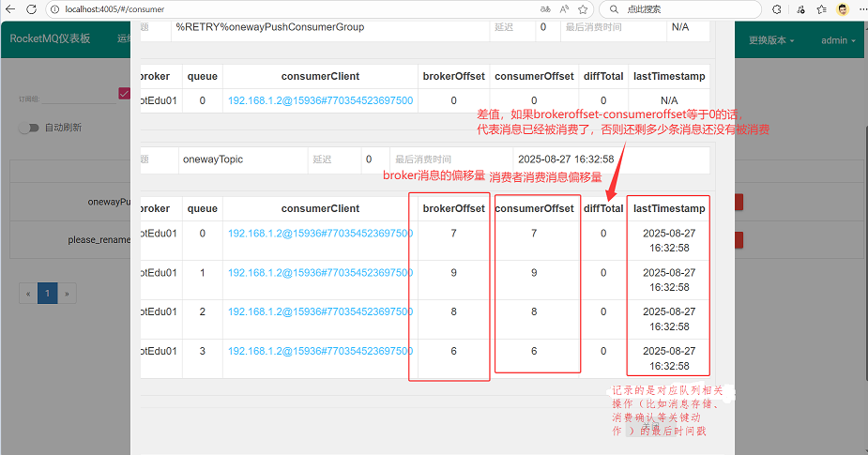Image resolution: width=868 pixels, height=455 pixels.
Task: Toggle the 自动刷新 auto-refresh switch
Action: [x=30, y=128]
